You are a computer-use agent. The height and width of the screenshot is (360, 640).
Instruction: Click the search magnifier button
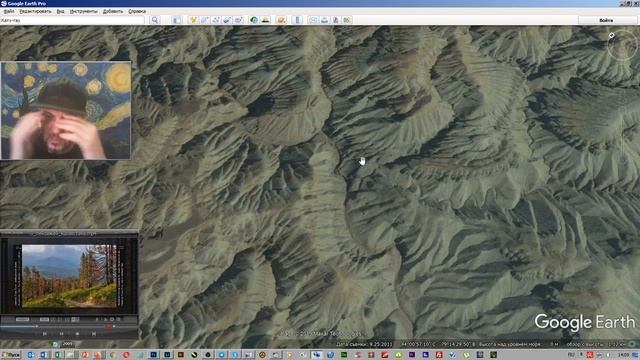coord(155,20)
